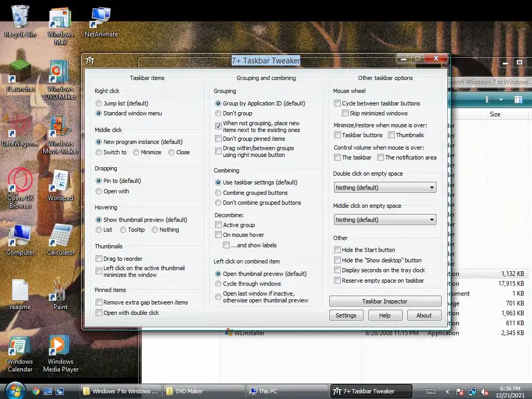The image size is (532, 399).
Task: Open NetAnimate desktop shortcut
Action: pos(101,22)
